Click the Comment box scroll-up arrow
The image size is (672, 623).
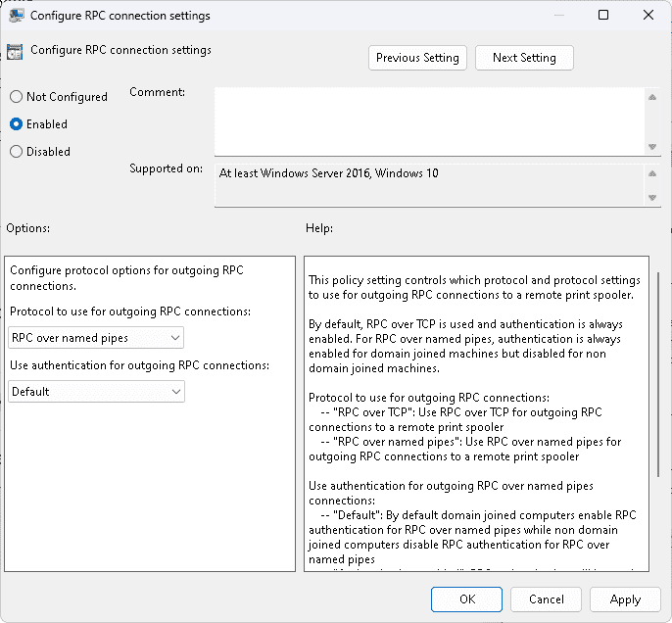pyautogui.click(x=652, y=97)
